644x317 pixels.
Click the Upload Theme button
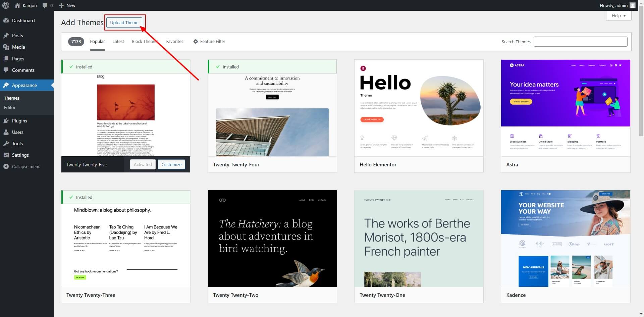click(x=124, y=22)
